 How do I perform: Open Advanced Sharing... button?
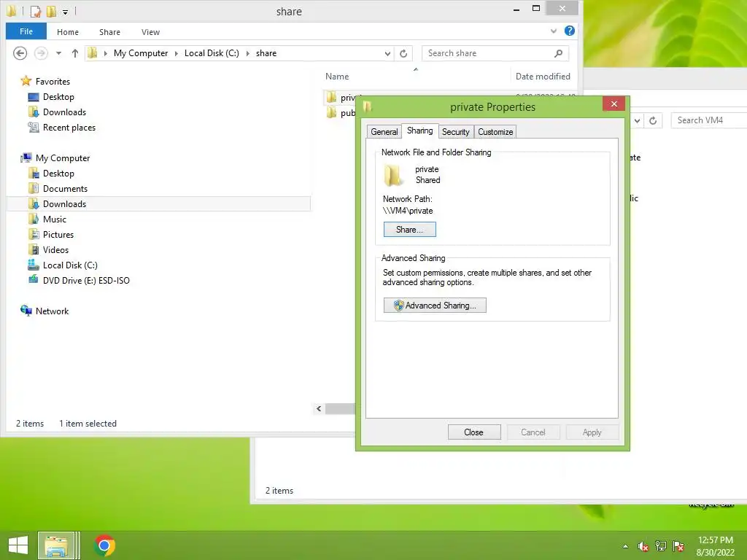coord(435,306)
